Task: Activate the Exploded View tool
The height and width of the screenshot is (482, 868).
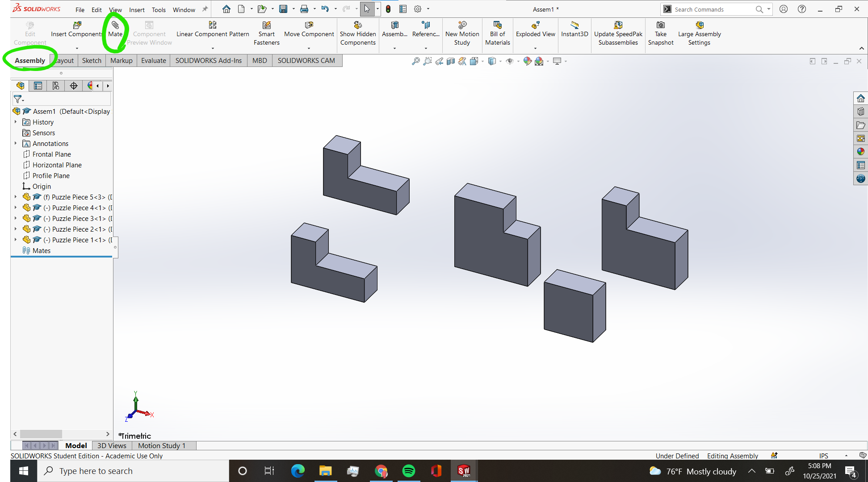Action: (x=535, y=31)
